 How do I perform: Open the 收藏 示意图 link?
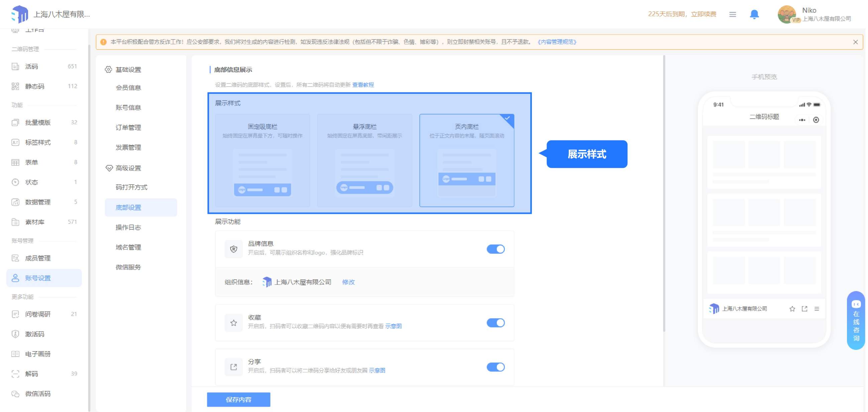(x=393, y=326)
